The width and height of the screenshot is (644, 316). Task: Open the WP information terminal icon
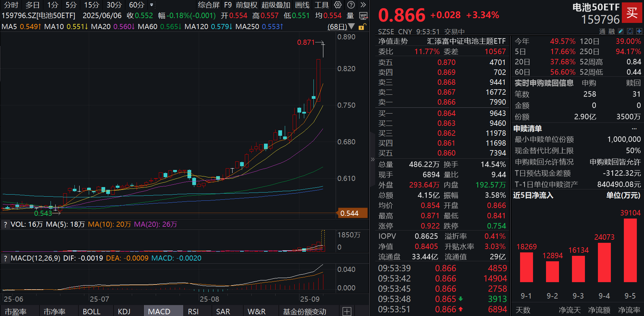pos(364,15)
